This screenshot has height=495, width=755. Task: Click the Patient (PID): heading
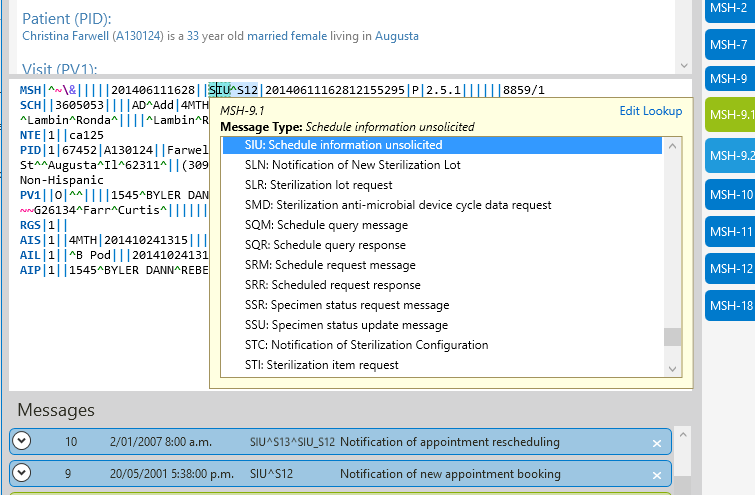pyautogui.click(x=67, y=18)
